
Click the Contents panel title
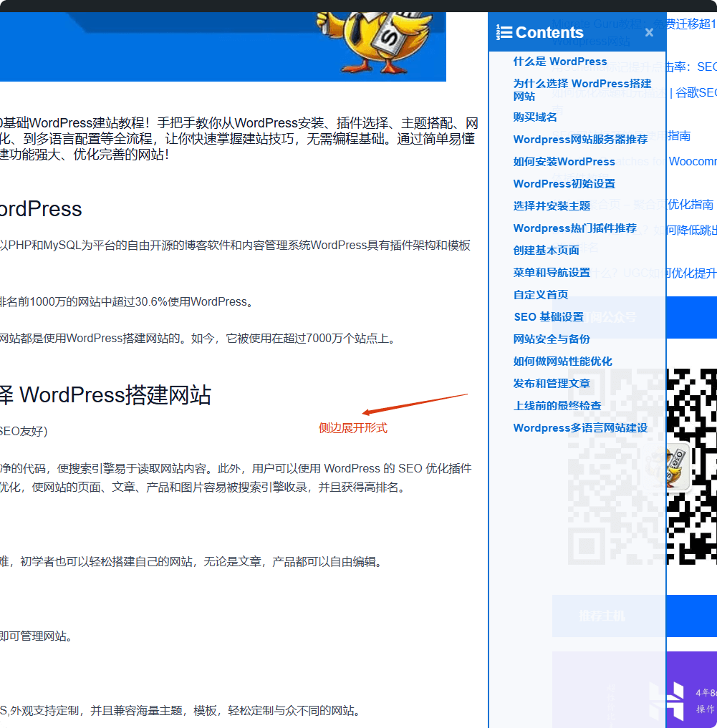[x=549, y=32]
